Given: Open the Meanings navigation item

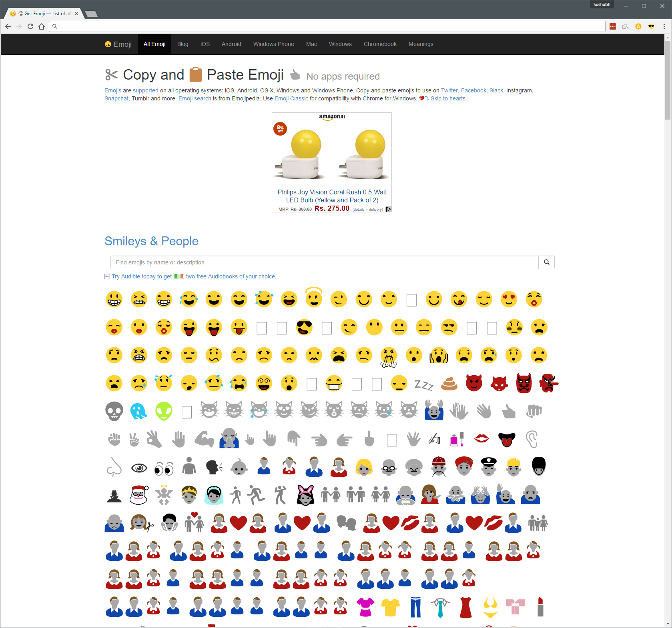Looking at the screenshot, I should 421,44.
